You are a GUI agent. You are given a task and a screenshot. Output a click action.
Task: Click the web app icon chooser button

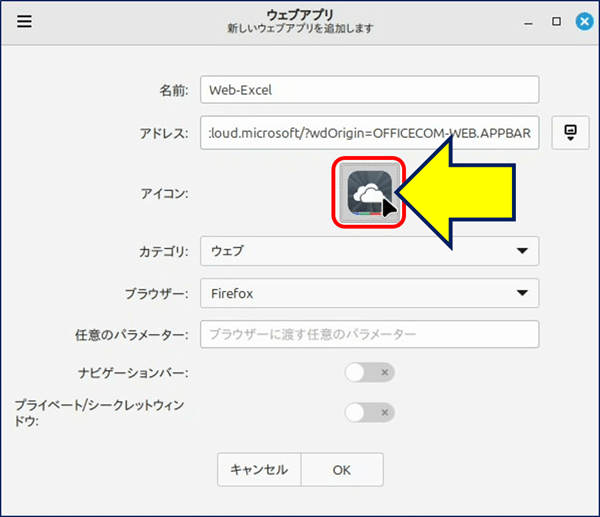point(369,193)
